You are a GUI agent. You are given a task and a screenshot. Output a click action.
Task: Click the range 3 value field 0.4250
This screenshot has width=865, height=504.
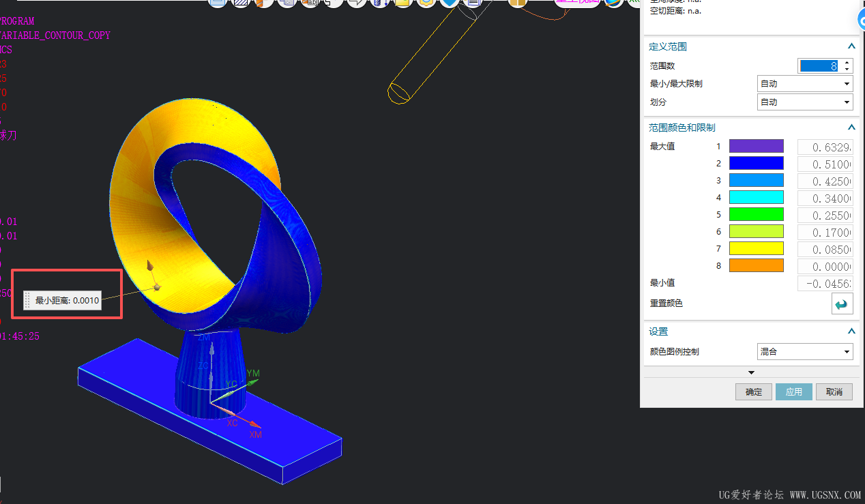point(825,181)
